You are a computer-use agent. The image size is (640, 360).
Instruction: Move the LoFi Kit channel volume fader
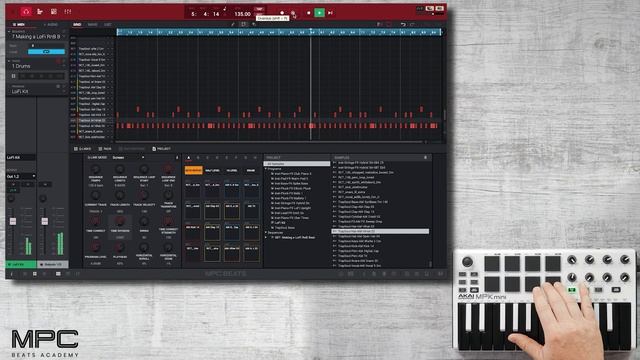click(13, 221)
